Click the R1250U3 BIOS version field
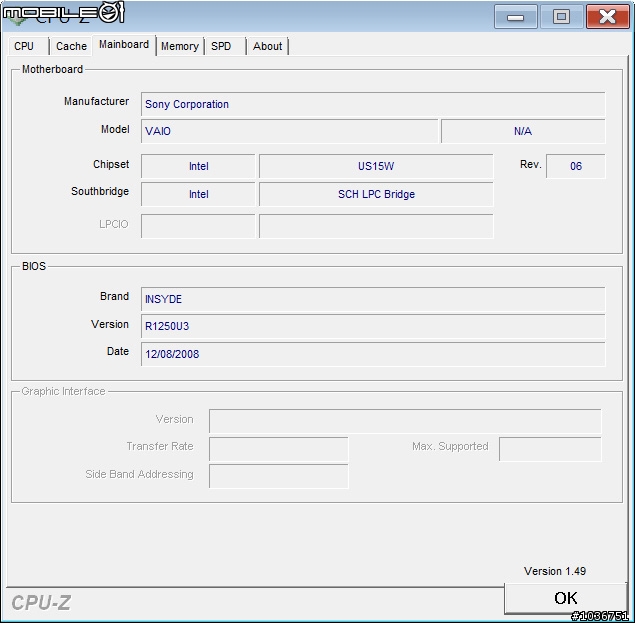The width and height of the screenshot is (635, 624). [x=373, y=326]
